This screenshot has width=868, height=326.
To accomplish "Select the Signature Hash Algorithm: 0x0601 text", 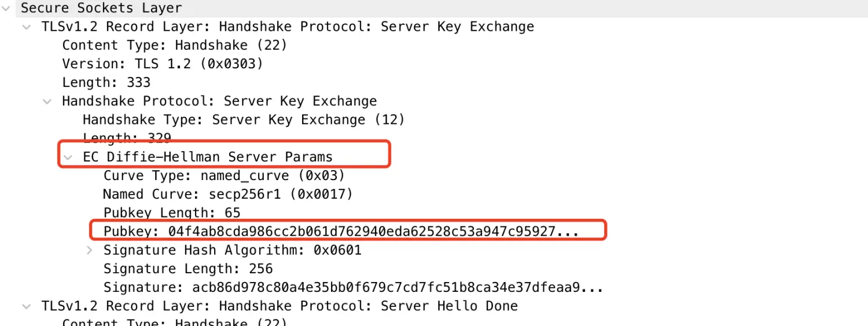I will [232, 250].
